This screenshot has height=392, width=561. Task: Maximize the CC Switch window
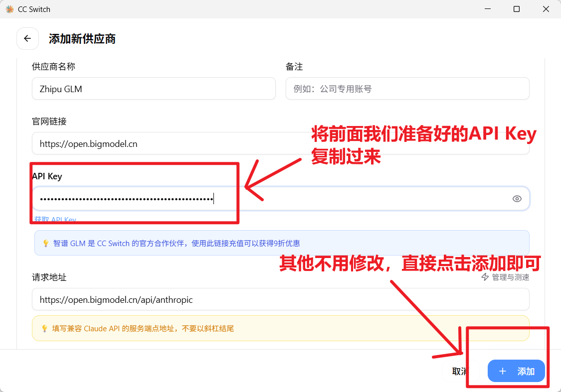point(516,9)
